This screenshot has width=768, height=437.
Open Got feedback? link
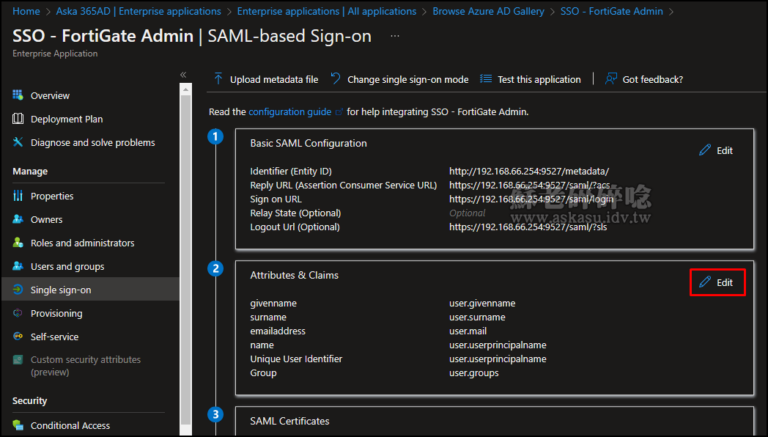[x=644, y=79]
